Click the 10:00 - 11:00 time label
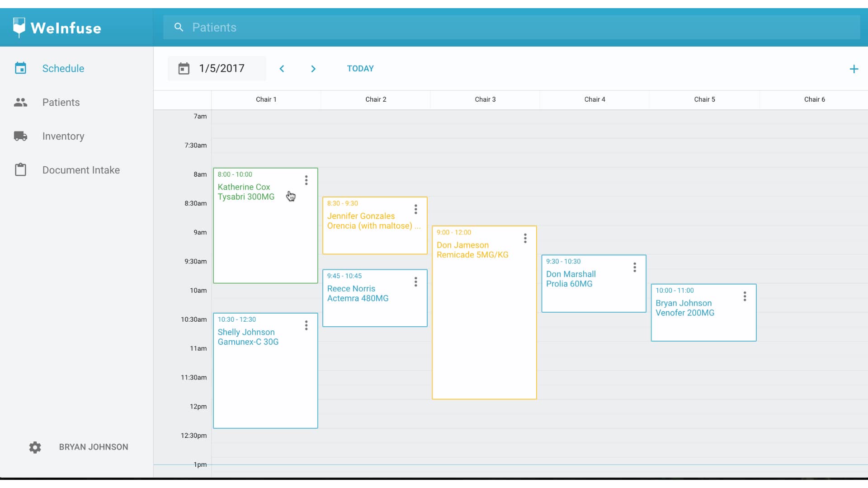This screenshot has height=488, width=868. tap(675, 291)
